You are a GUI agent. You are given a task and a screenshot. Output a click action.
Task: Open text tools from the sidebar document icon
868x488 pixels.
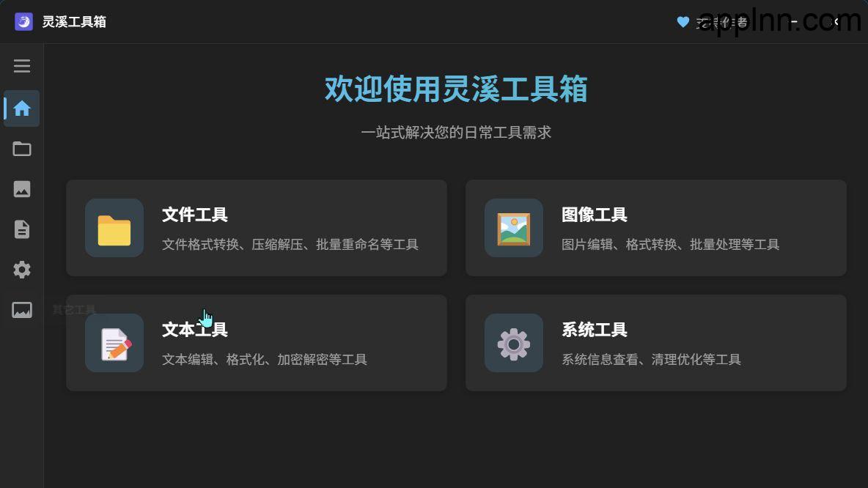coord(22,229)
